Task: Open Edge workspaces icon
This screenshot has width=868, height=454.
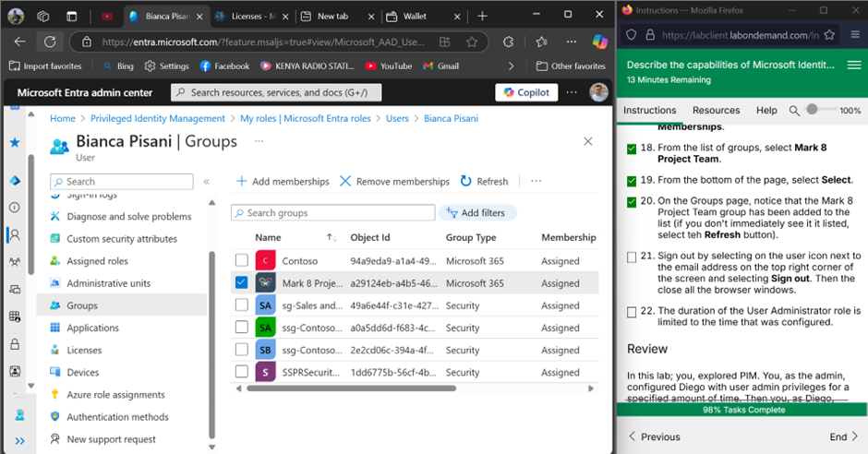Action: [43, 16]
